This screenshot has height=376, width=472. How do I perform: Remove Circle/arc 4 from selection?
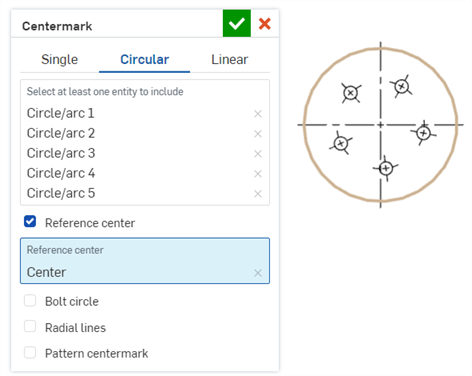258,174
